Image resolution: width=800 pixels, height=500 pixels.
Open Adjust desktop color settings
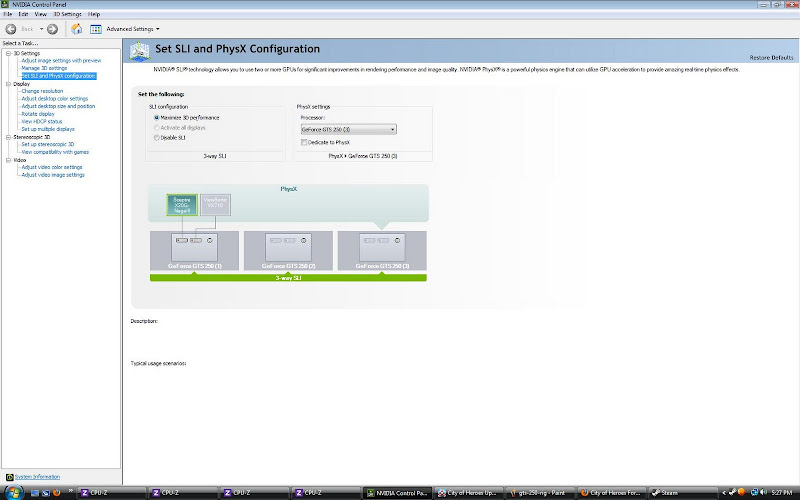(x=55, y=98)
